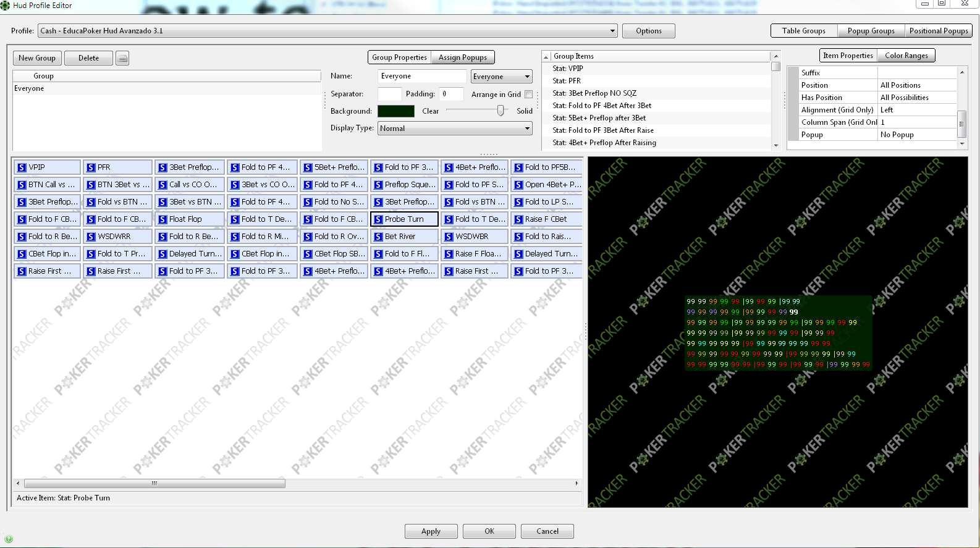The width and height of the screenshot is (980, 548).
Task: Click the 3Bet vs CO O... stat item
Action: [261, 185]
